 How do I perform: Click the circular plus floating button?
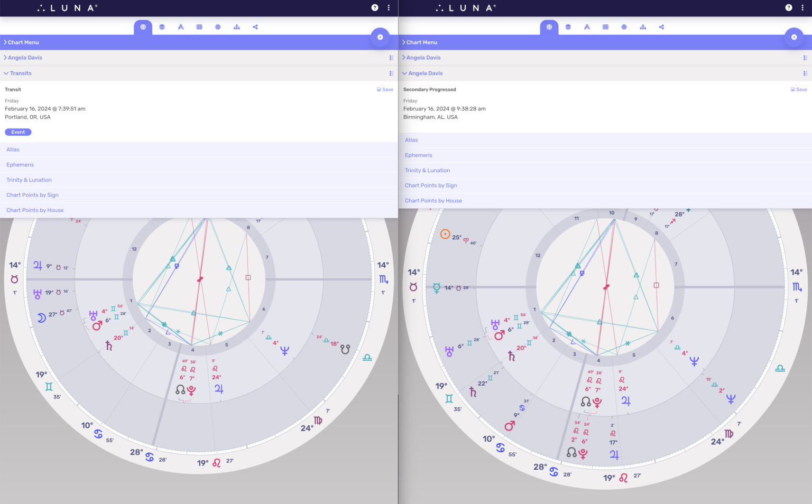point(380,37)
